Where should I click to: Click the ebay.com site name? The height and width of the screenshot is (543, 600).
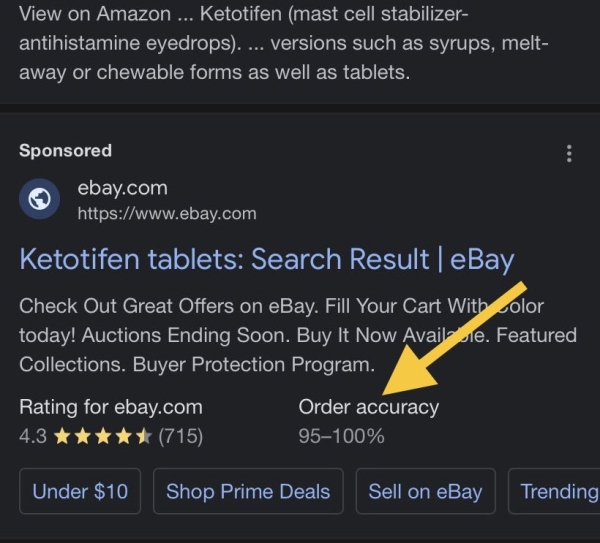tap(123, 188)
